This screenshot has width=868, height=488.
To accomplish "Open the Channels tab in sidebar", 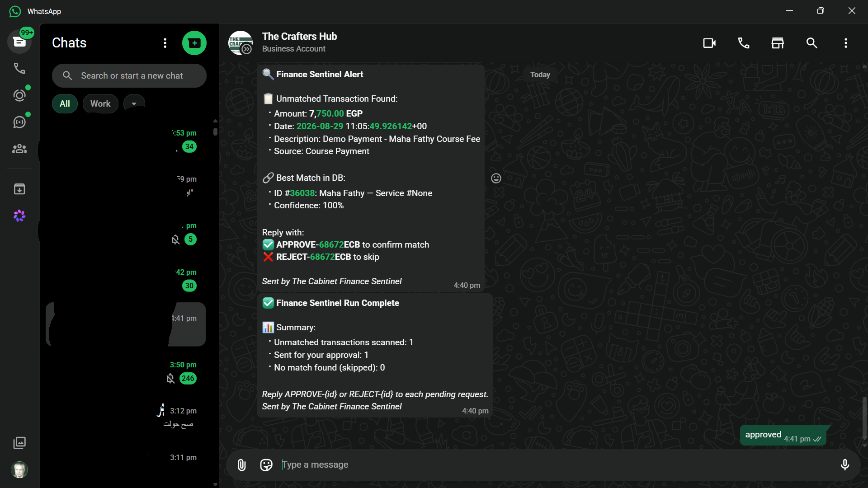I will coord(19,122).
